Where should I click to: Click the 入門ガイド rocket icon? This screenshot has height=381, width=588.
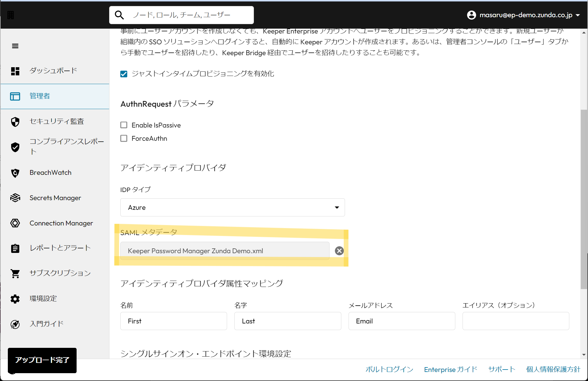[x=15, y=324]
